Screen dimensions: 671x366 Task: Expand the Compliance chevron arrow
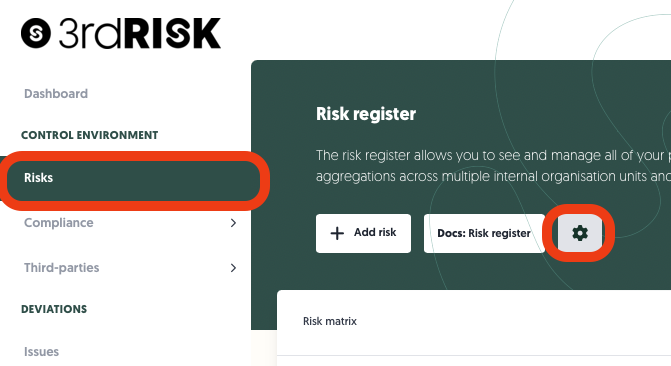(233, 223)
